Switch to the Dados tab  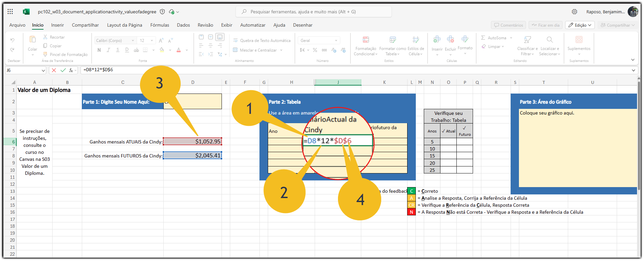click(183, 25)
